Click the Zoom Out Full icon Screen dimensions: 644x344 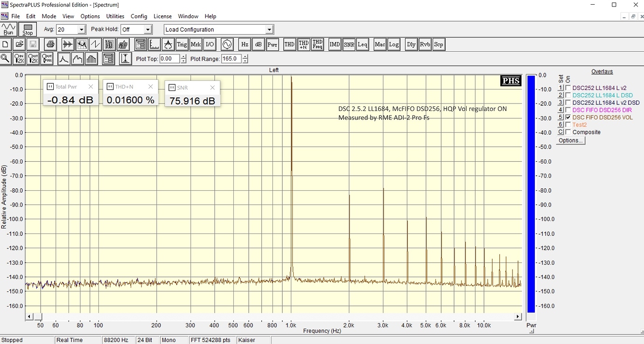tap(47, 59)
